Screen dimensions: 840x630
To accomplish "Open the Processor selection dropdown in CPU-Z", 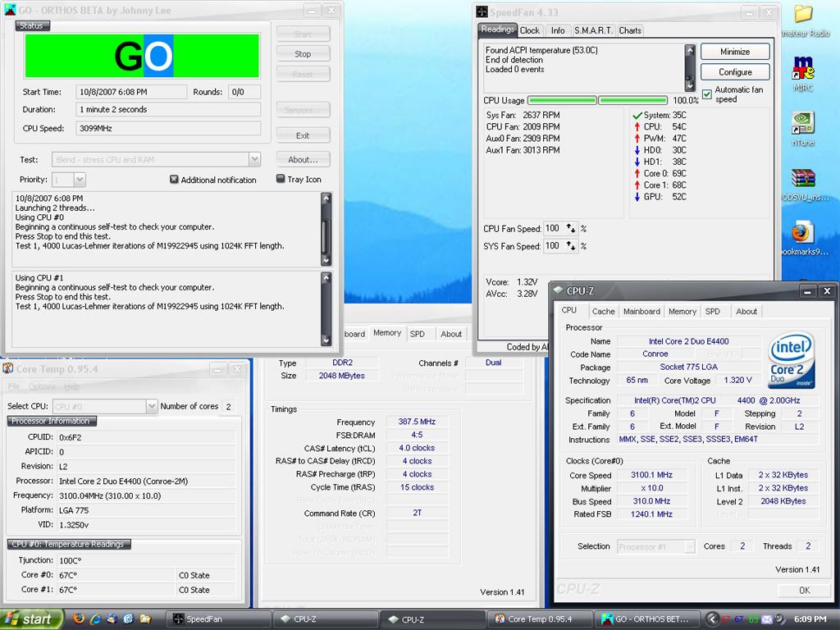I will coord(689,546).
